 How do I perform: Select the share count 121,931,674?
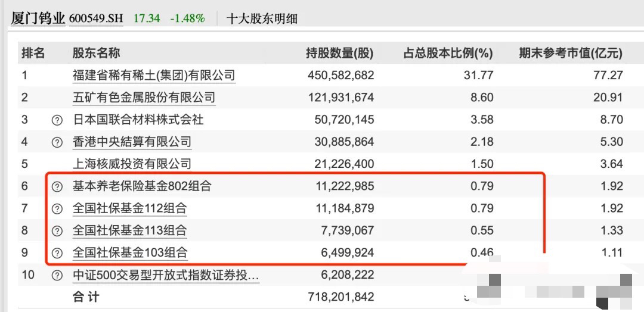(x=341, y=98)
